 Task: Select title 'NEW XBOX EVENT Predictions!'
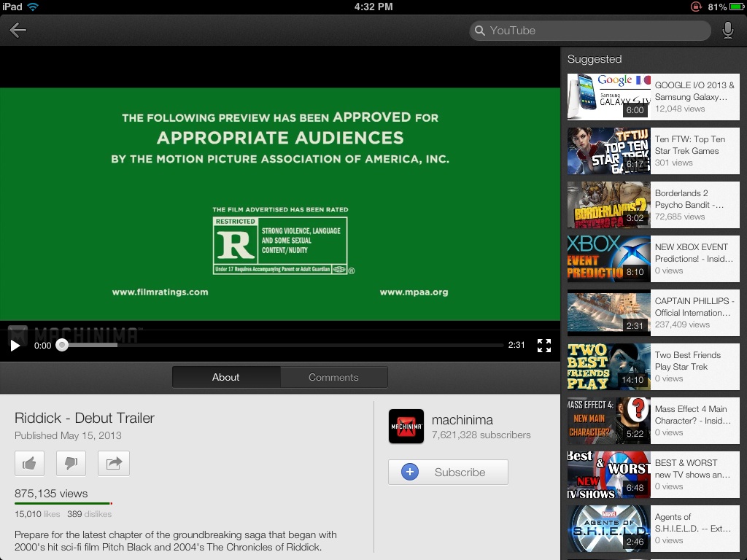(694, 253)
